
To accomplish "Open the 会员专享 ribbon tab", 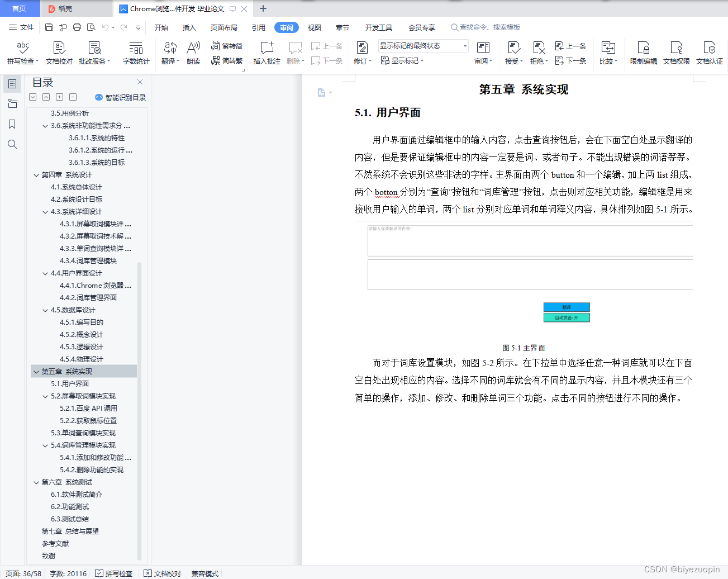I will (422, 27).
